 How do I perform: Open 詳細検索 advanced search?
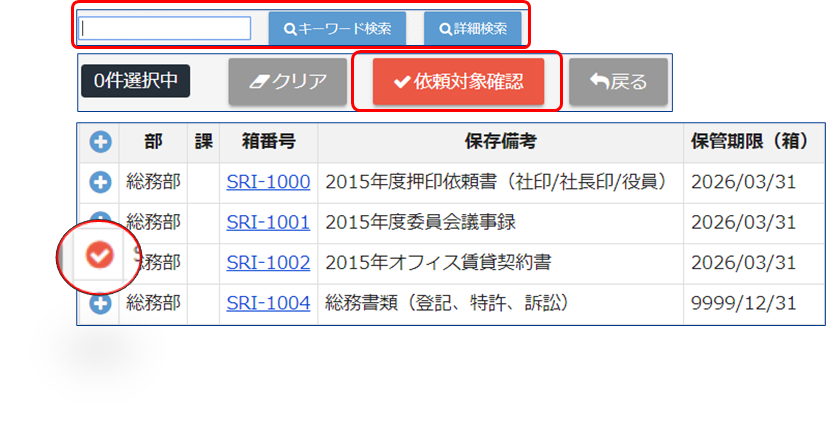tap(472, 28)
